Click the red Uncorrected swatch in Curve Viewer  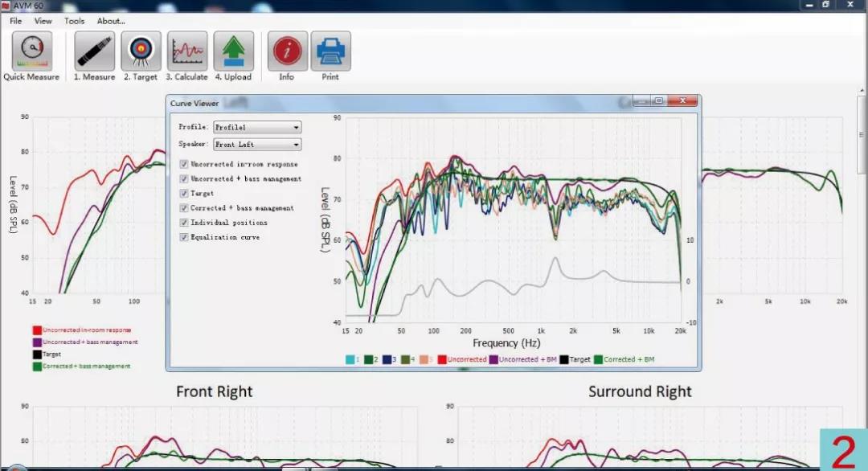click(442, 360)
